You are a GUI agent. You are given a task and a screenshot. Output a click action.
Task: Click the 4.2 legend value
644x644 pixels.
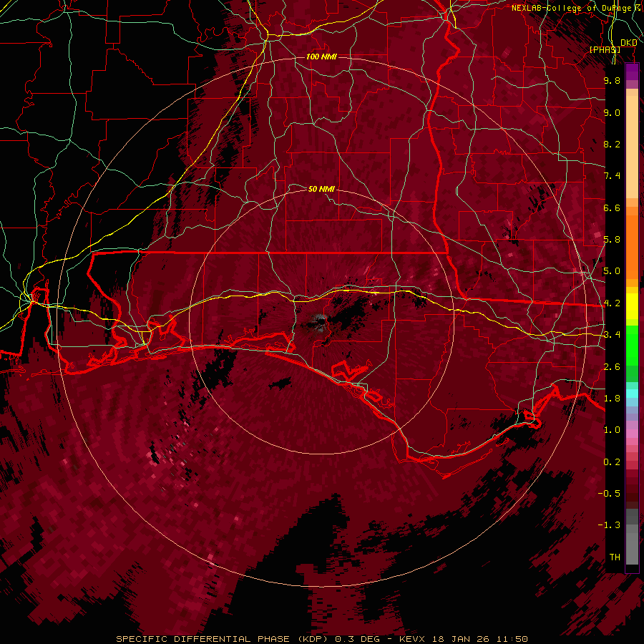pyautogui.click(x=612, y=303)
